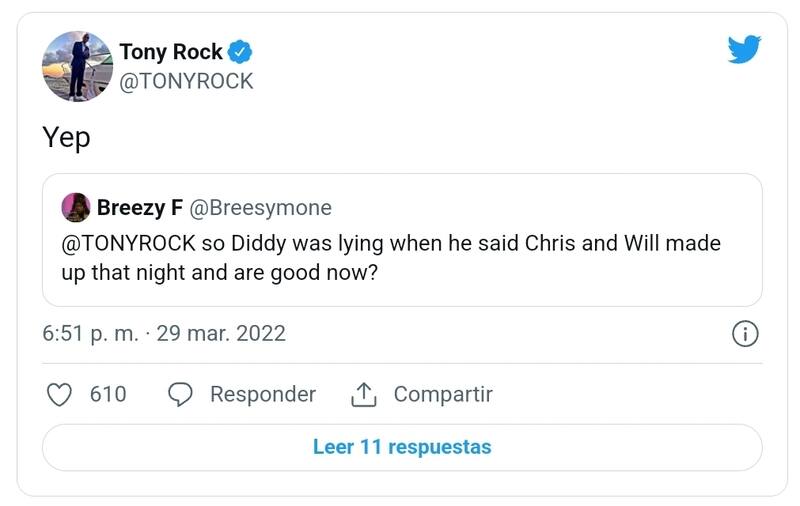Screen dimensions: 800x506
Task: Open the 6:51 p. m. 29 mar. 2022 timestamp
Action: (x=164, y=334)
